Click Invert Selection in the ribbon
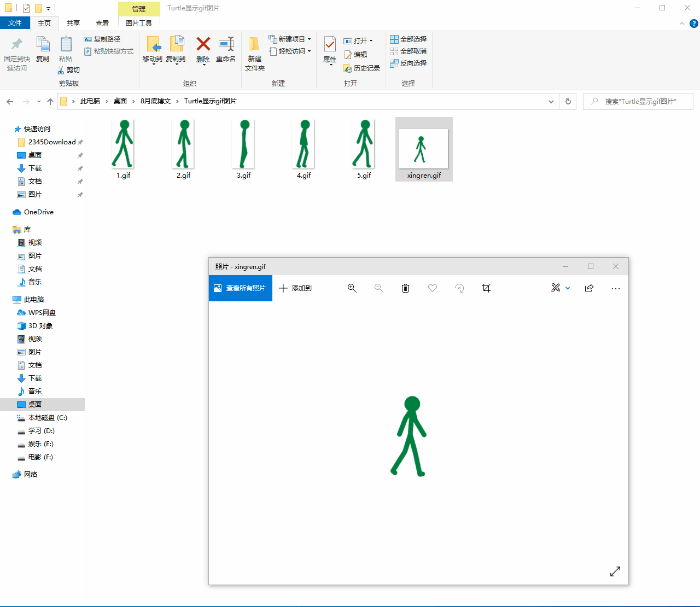 (408, 63)
